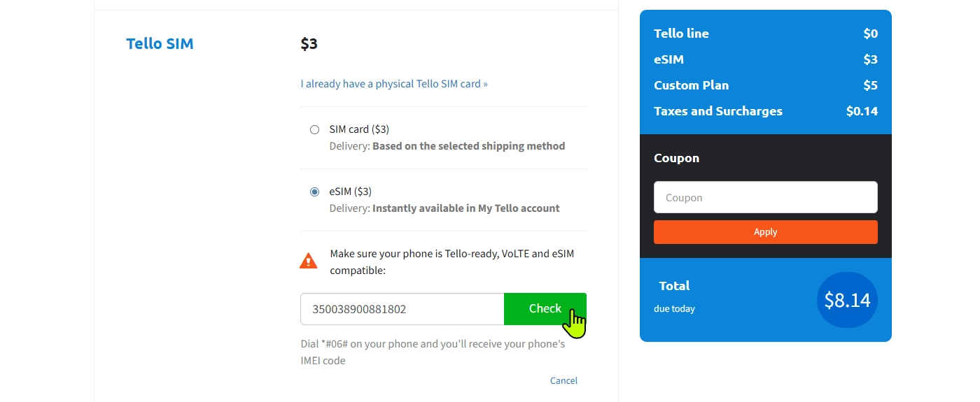Click the orange warning triangle icon
Screen dimensions: 980x402
point(309,261)
